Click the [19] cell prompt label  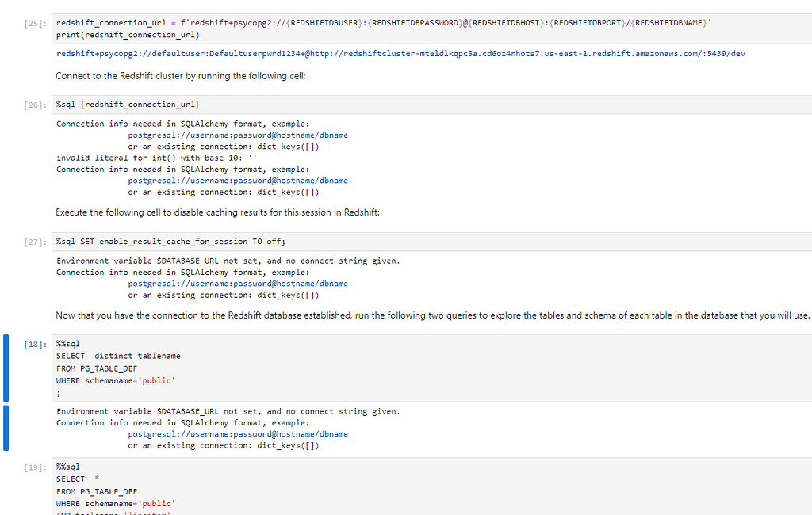tap(35, 467)
